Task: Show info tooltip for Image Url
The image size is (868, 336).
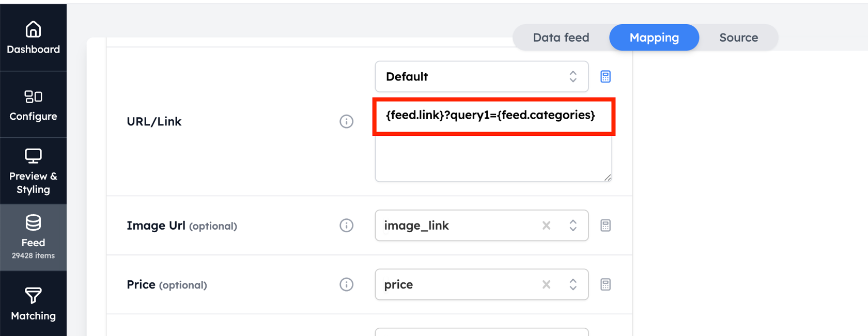Action: (x=346, y=226)
